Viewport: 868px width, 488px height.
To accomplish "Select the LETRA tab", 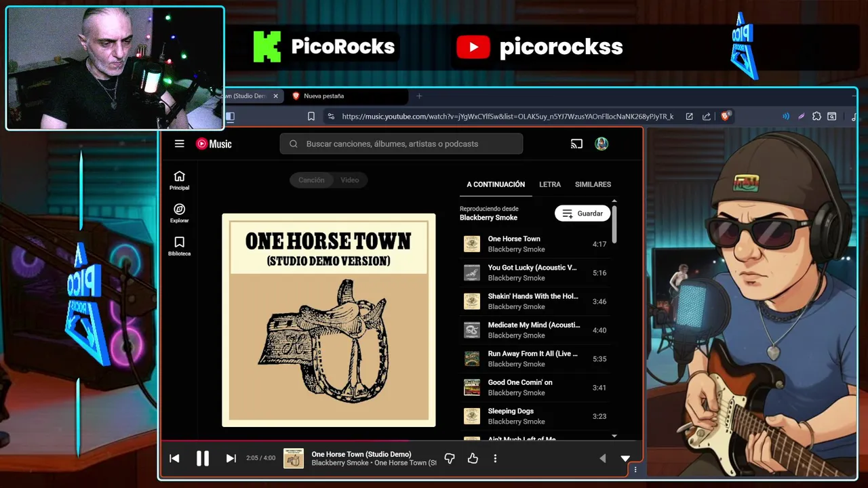I will coord(550,184).
